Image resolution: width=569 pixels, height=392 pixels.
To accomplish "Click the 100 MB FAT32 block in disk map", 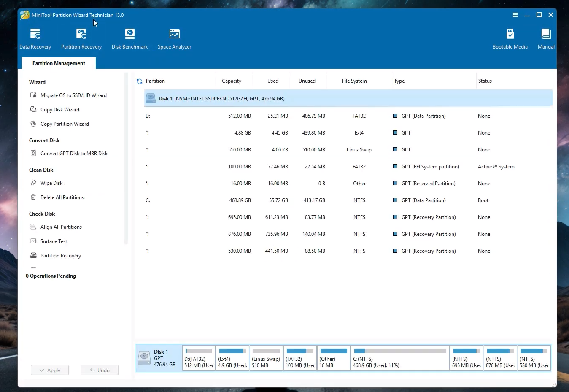I will point(300,358).
